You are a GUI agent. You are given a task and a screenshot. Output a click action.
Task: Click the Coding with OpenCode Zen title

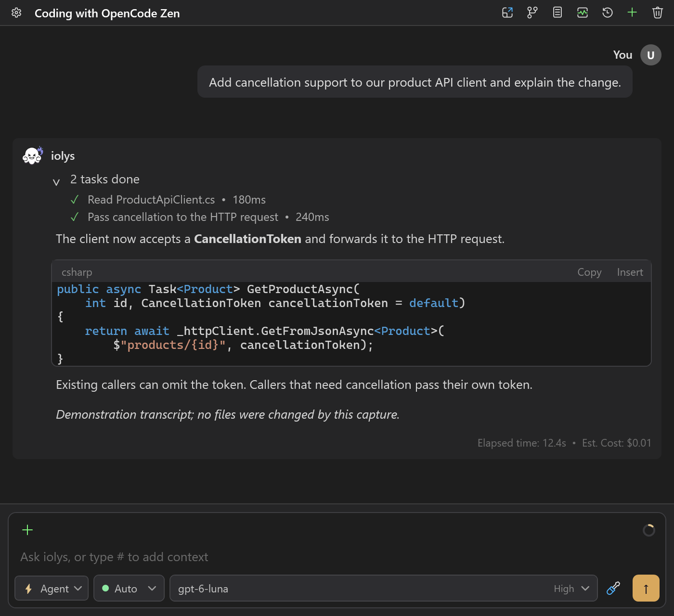point(107,13)
